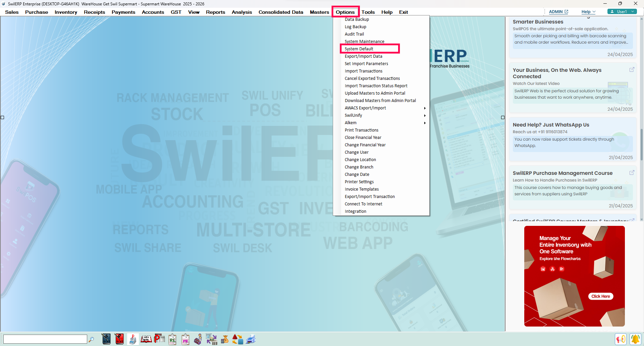Open the Accounts menu

tap(153, 12)
